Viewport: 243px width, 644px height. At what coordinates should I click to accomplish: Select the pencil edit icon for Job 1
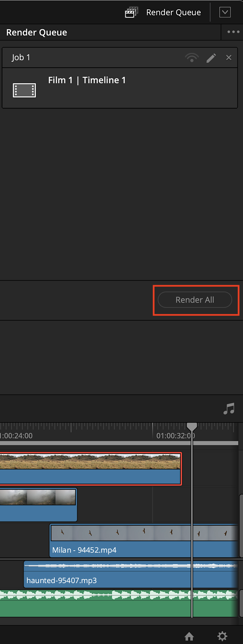(x=211, y=58)
